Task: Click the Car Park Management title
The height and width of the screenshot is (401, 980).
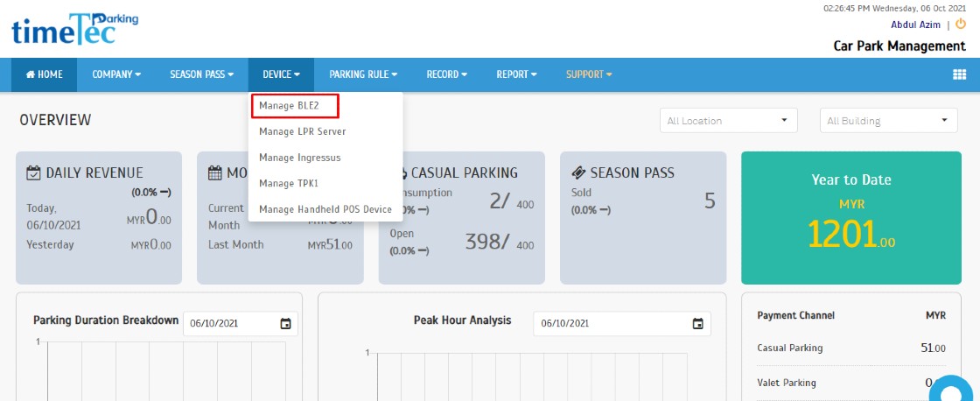Action: (899, 46)
